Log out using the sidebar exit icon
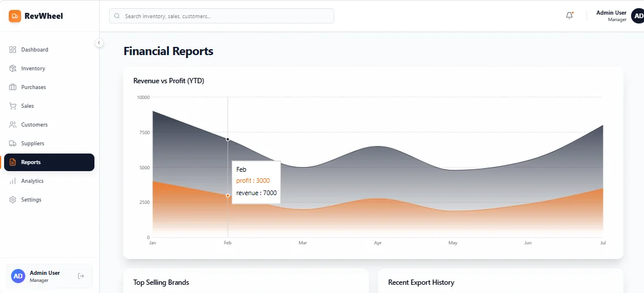This screenshot has width=644, height=293. click(x=81, y=276)
